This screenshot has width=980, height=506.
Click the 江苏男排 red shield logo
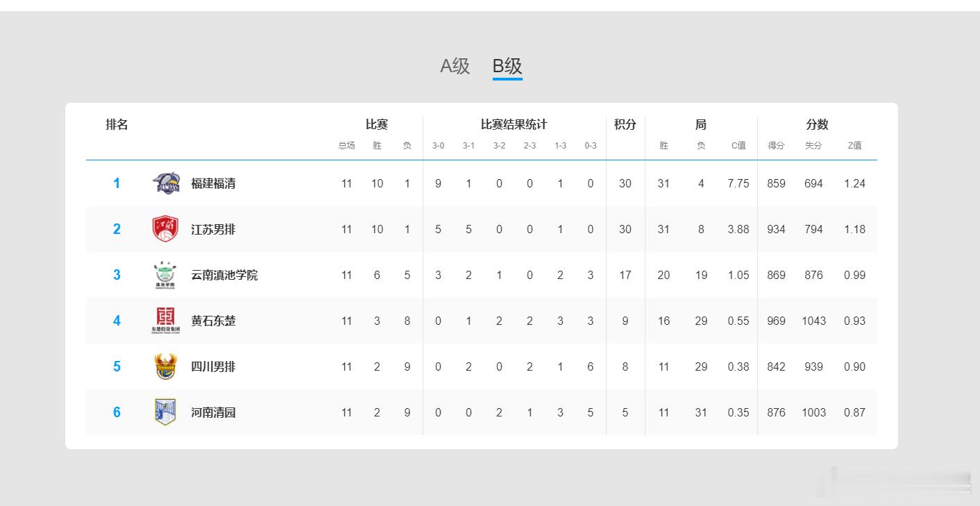[165, 229]
